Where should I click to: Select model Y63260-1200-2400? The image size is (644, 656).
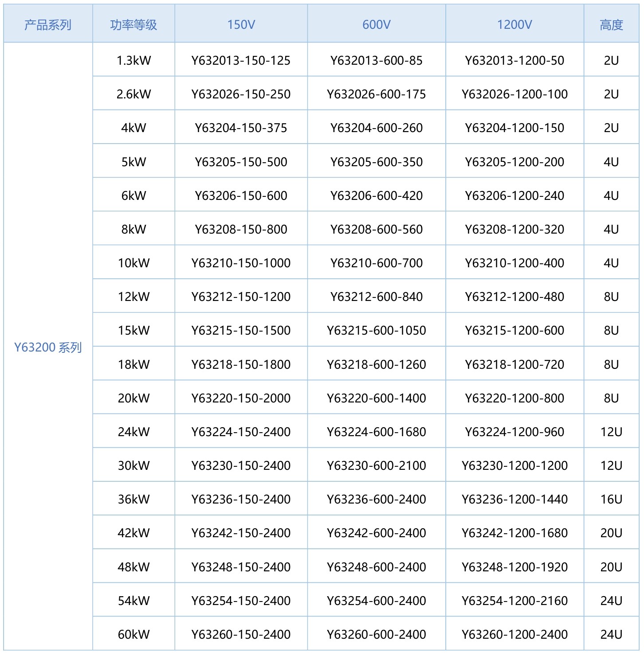[514, 634]
